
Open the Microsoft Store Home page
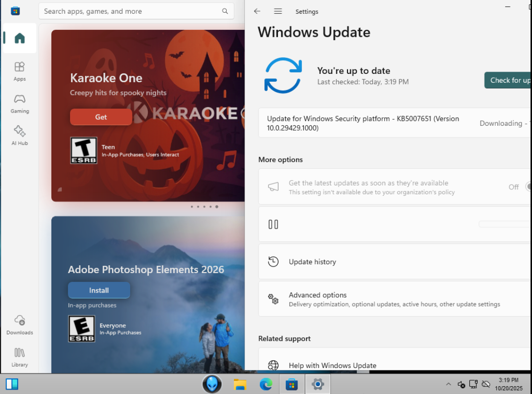pyautogui.click(x=20, y=38)
